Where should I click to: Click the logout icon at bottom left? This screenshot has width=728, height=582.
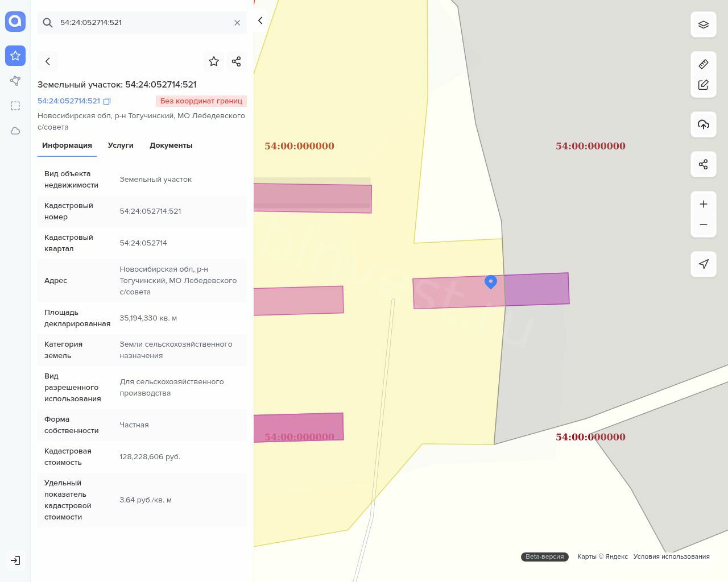click(x=15, y=560)
